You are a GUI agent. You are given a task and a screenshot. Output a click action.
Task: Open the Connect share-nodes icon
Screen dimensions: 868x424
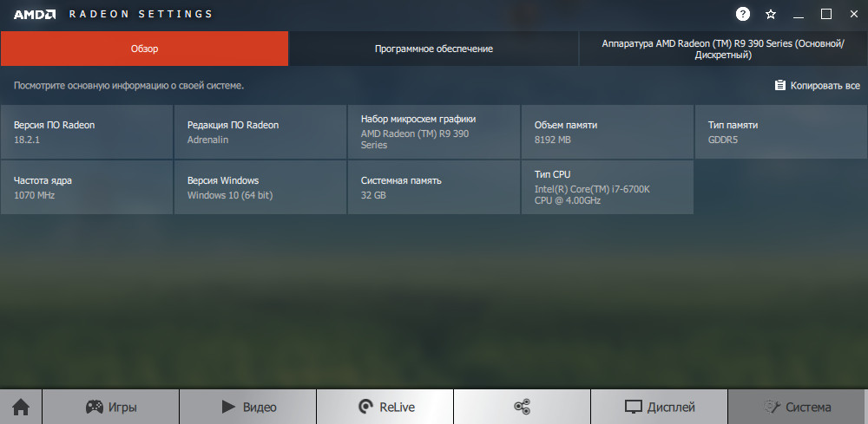(522, 407)
